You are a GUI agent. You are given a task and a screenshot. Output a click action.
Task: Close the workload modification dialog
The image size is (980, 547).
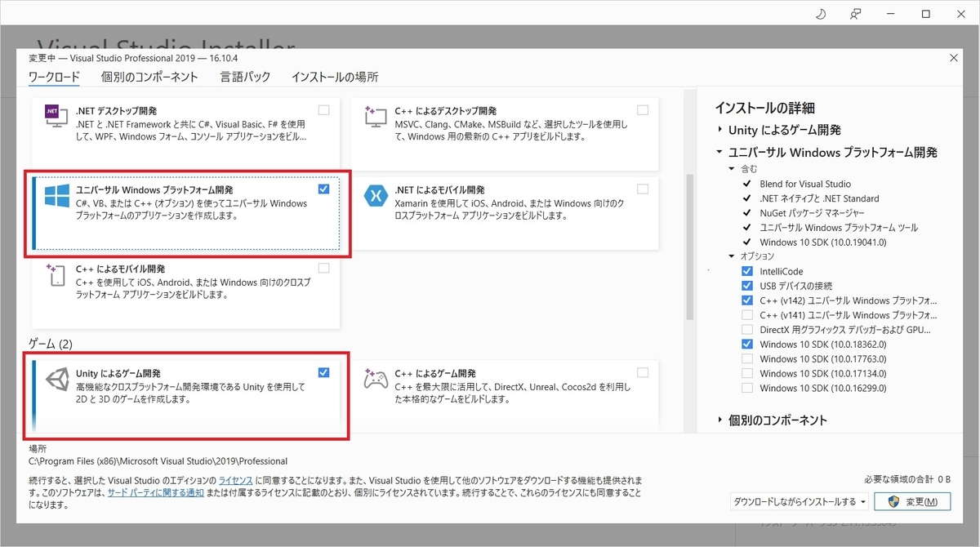click(955, 57)
